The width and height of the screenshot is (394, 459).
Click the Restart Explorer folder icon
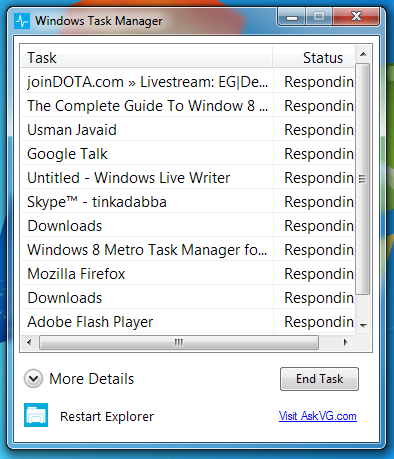(x=36, y=415)
